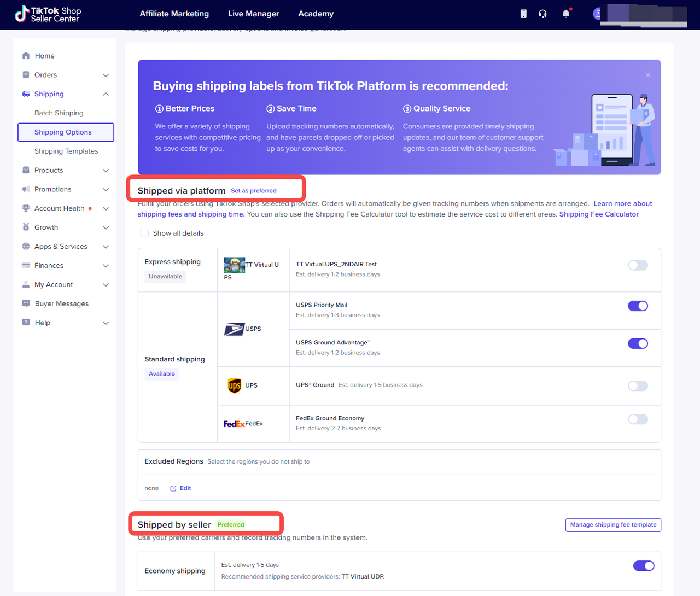The image size is (700, 596).
Task: Select Shipping Options in sidebar
Action: coord(66,132)
